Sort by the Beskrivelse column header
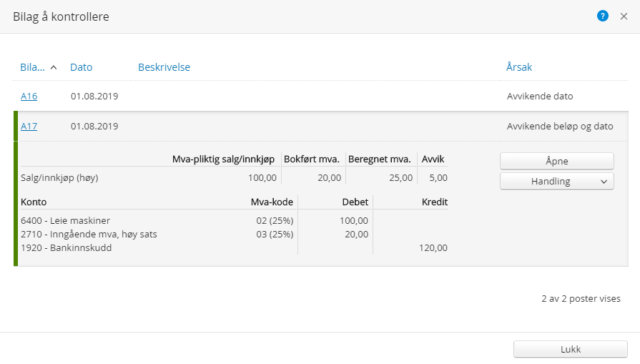This screenshot has height=364, width=640. (164, 67)
